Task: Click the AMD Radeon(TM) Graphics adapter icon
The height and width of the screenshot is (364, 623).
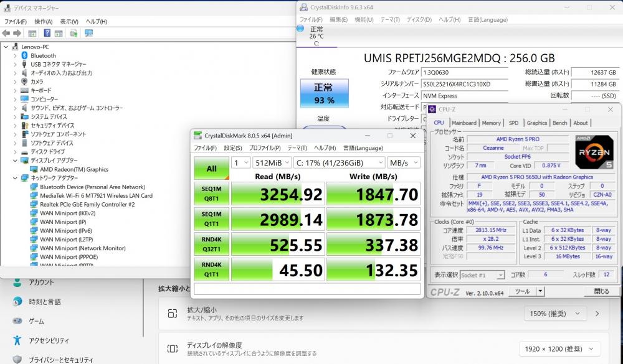Action: [34, 169]
